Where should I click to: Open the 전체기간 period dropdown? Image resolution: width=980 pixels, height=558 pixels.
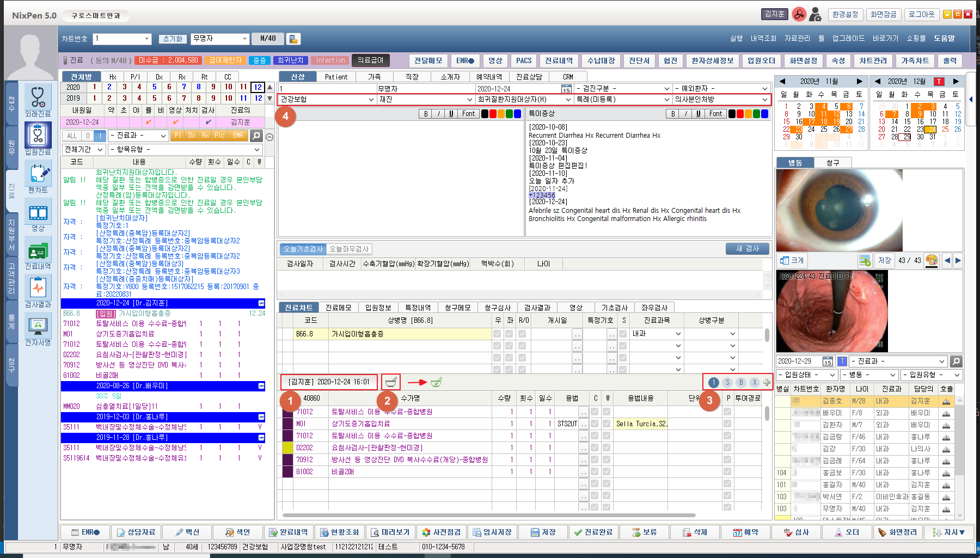point(100,149)
